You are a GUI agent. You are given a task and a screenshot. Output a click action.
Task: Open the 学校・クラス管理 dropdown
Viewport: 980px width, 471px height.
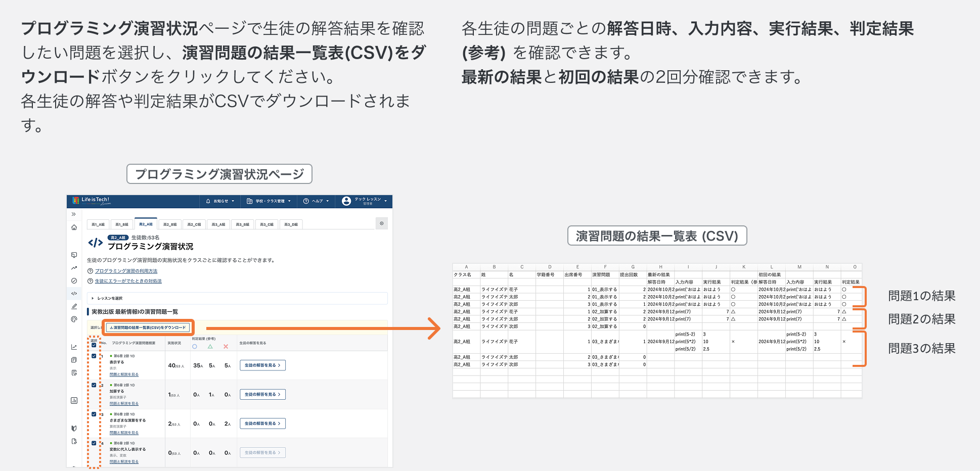tap(269, 201)
